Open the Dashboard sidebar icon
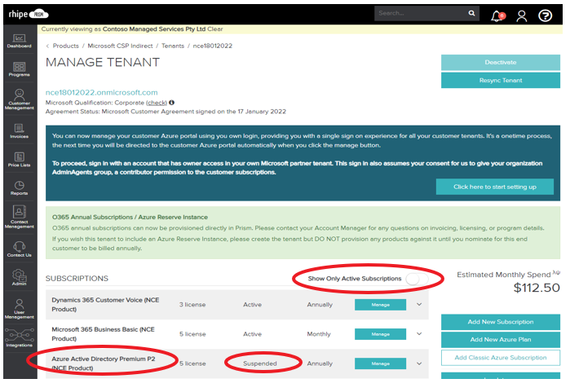Image resolution: width=570 pixels, height=392 pixels. [x=20, y=41]
